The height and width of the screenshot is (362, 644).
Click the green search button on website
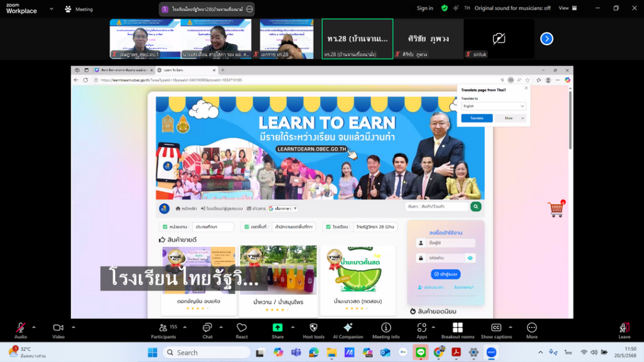pyautogui.click(x=475, y=206)
